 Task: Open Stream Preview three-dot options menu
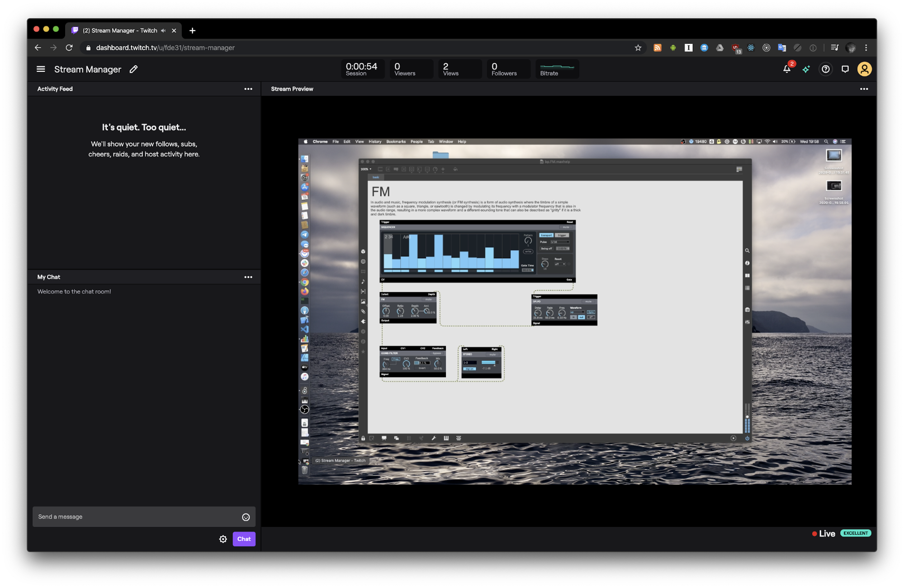tap(864, 89)
